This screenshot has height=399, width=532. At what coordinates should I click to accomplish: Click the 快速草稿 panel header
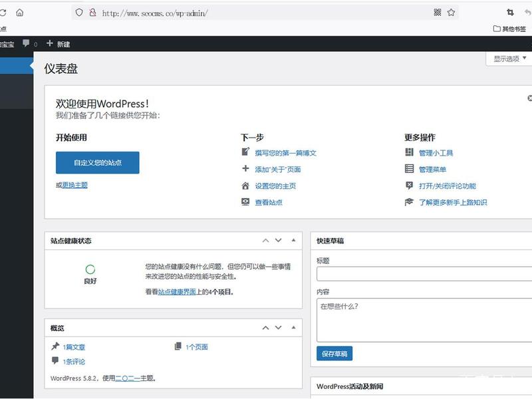click(x=421, y=241)
